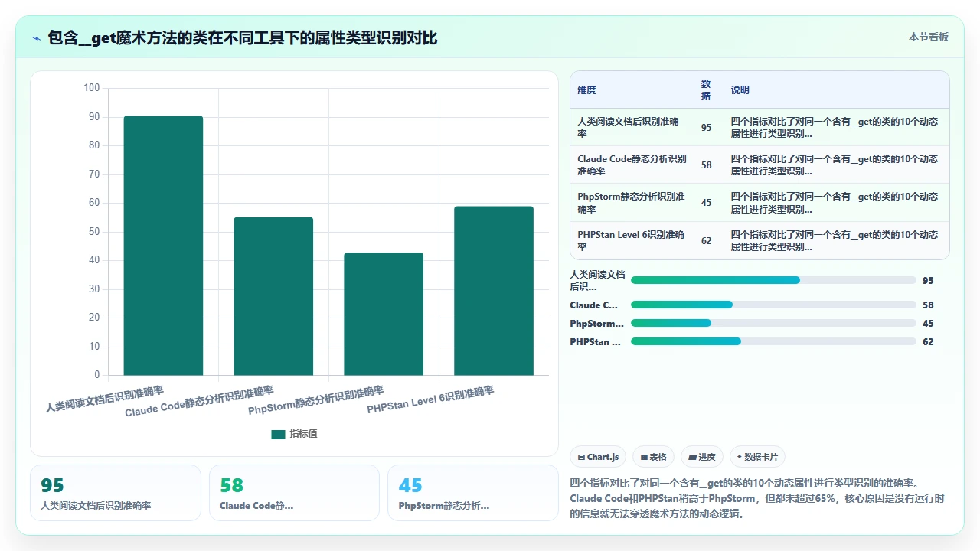Select table row PHPStan Level 6识别准确率

tap(759, 240)
